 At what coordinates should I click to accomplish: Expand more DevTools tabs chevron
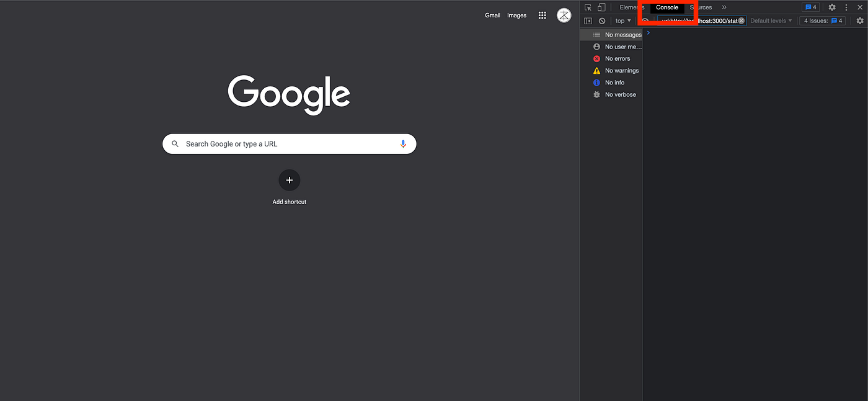pos(724,7)
